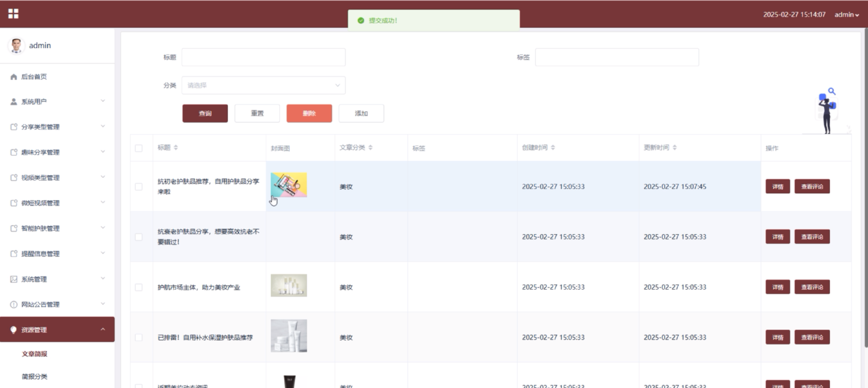Click the grid menu icon in header
Screen dimensions: 868x388
tap(13, 14)
